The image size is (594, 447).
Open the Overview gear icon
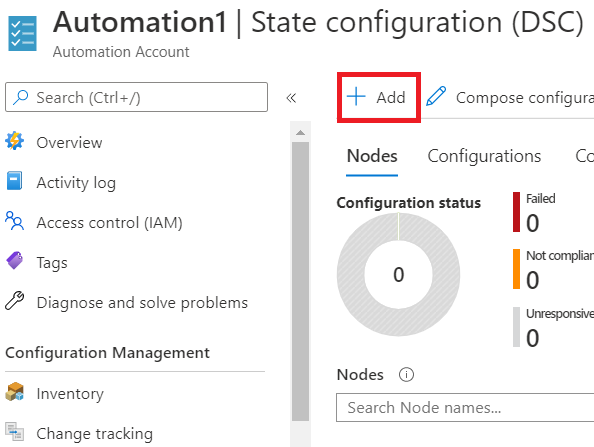tap(14, 141)
